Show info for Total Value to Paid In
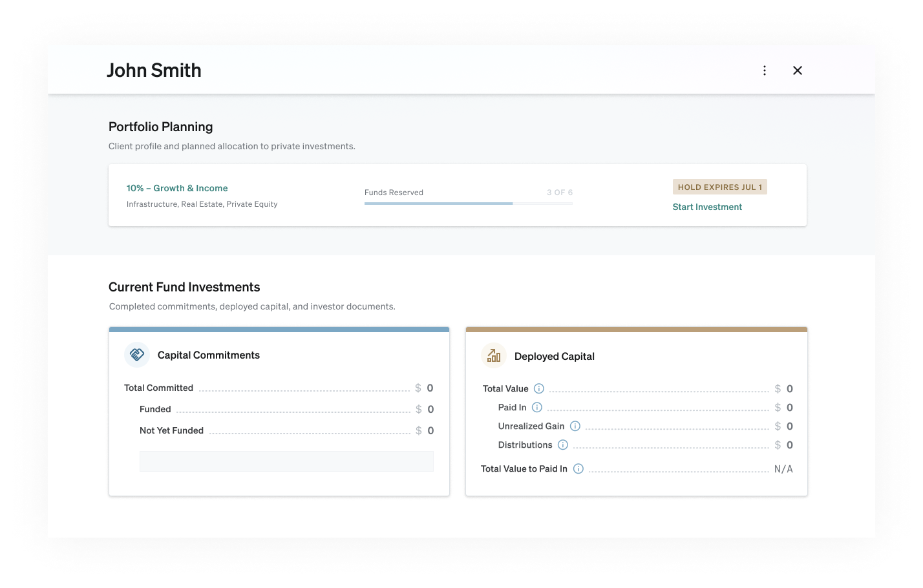The height and width of the screenshot is (588, 923). point(578,468)
